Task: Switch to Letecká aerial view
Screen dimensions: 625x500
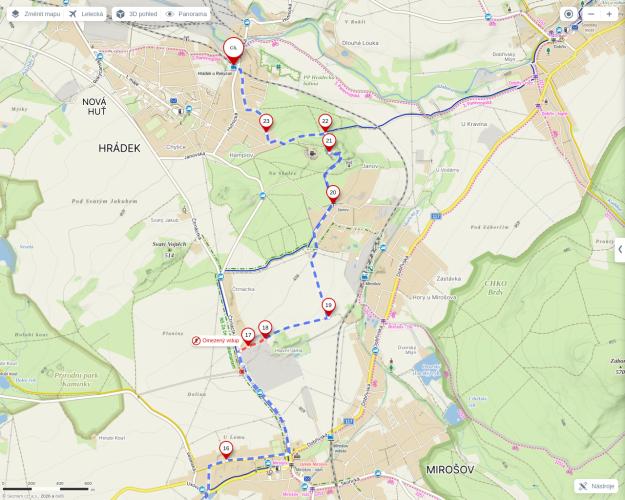Action: pos(87,15)
